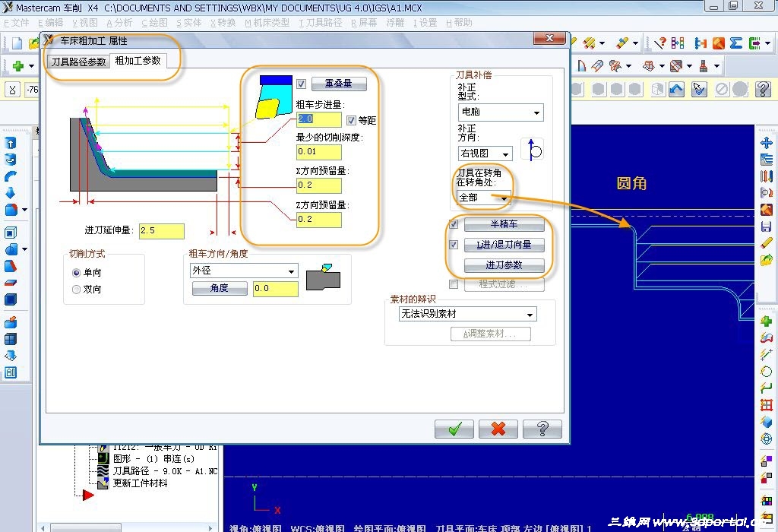Image resolution: width=778 pixels, height=532 pixels.
Task: Click the dark blue solid cube icon
Action: (x=11, y=299)
